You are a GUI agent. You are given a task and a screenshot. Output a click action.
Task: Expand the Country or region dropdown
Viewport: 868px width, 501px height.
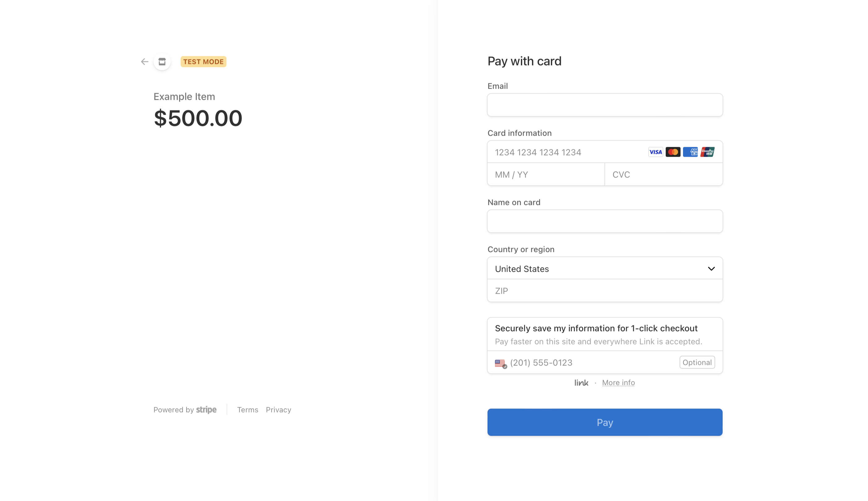click(x=604, y=269)
